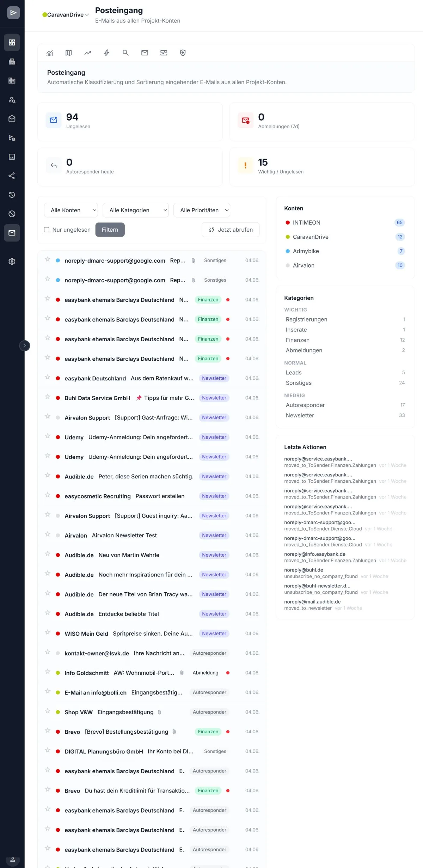
Task: Open the Alle Konten dropdown
Action: (x=71, y=210)
